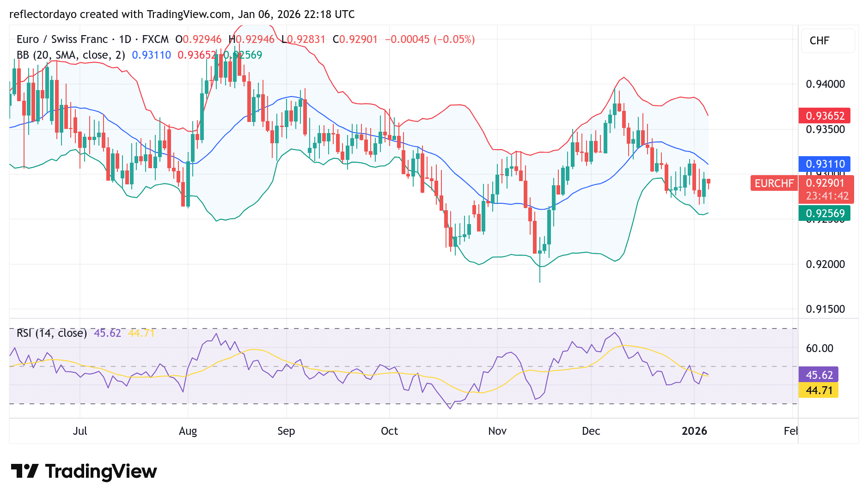This screenshot has height=499, width=868.
Task: Click the Dec label on time axis
Action: coord(591,431)
